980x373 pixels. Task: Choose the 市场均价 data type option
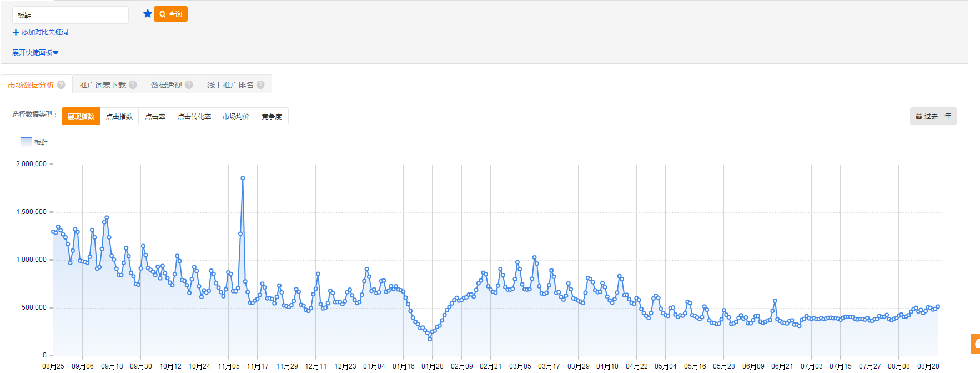pyautogui.click(x=235, y=116)
